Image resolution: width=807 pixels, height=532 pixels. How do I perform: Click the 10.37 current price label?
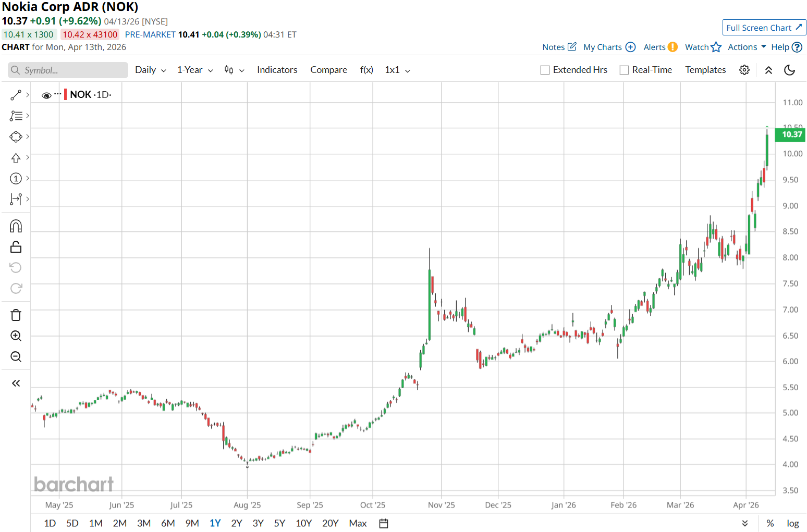[791, 134]
